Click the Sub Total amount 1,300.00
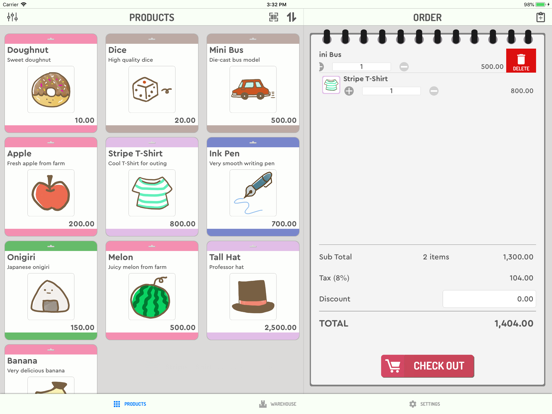The image size is (552, 414). point(518,257)
